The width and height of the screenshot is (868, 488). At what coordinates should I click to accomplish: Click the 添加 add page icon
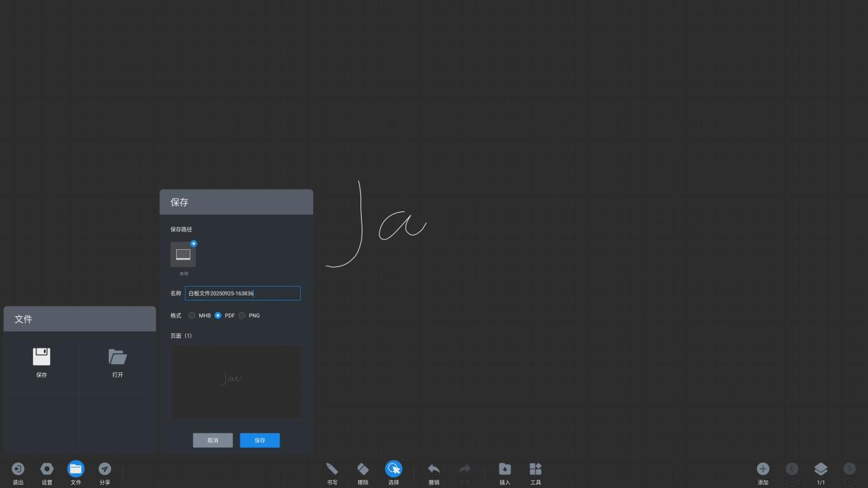point(762,470)
